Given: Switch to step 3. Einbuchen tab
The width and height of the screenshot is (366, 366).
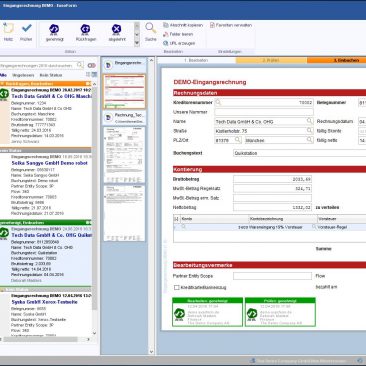Looking at the screenshot, I should click(x=337, y=60).
